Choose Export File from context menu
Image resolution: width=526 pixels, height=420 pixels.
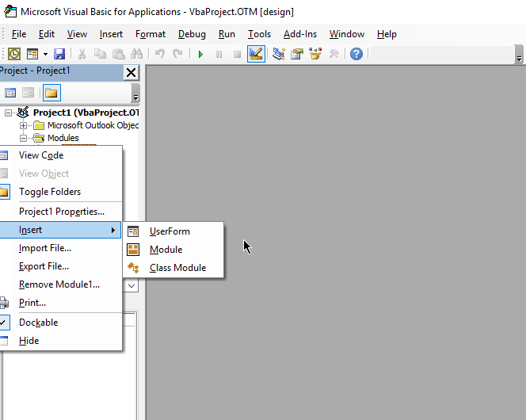tap(60, 266)
